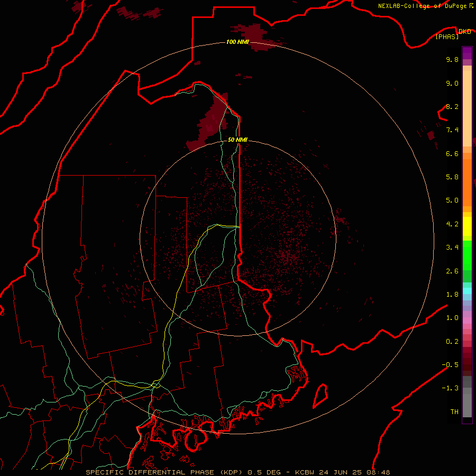Click the NEXLAB-College of DuPage logo symbol
This screenshot has width=476, height=476.
click(x=471, y=5)
